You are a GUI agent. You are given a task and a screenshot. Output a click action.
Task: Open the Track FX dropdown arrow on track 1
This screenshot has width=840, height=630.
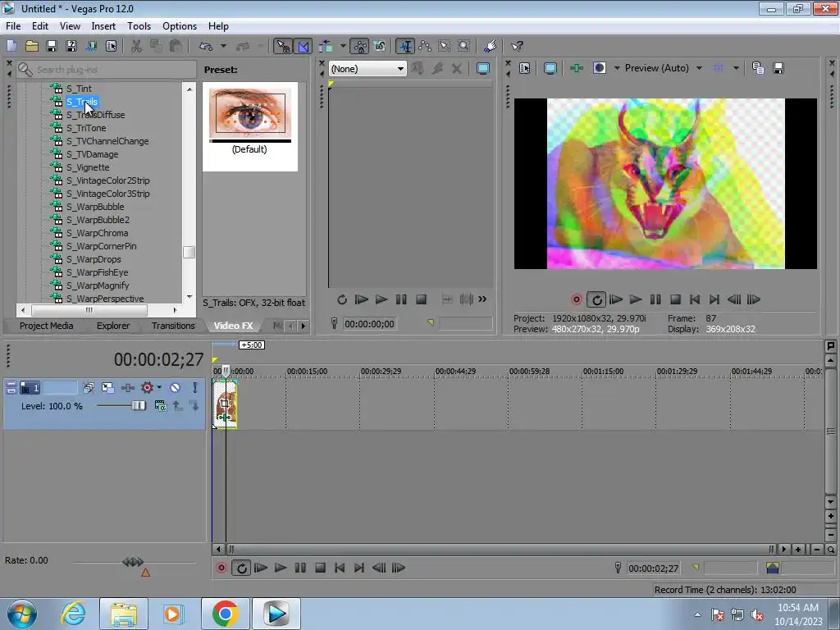(160, 387)
